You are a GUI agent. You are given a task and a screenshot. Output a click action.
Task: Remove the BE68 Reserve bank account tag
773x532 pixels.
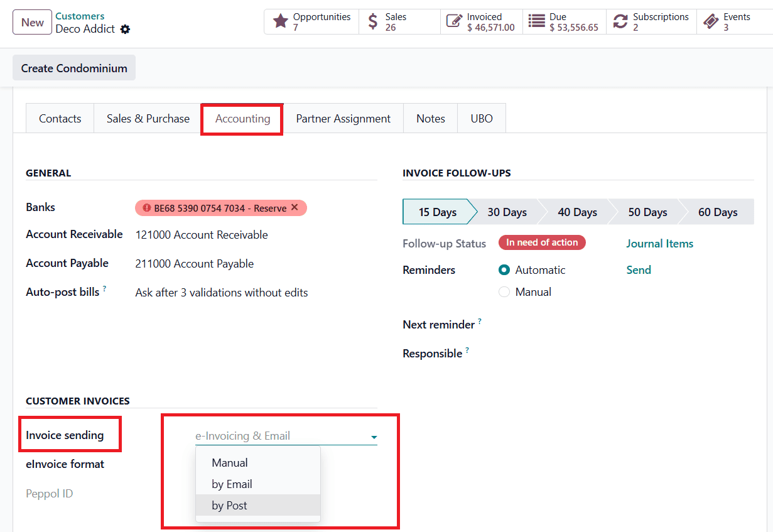294,207
